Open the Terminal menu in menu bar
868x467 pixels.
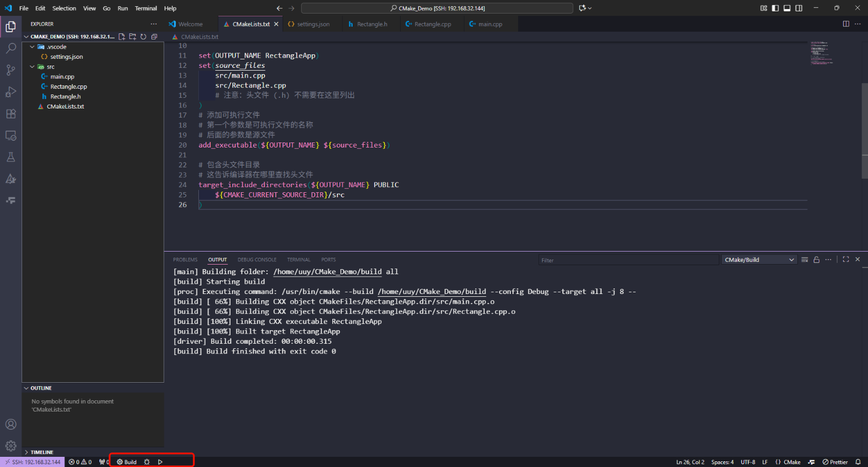pos(146,8)
